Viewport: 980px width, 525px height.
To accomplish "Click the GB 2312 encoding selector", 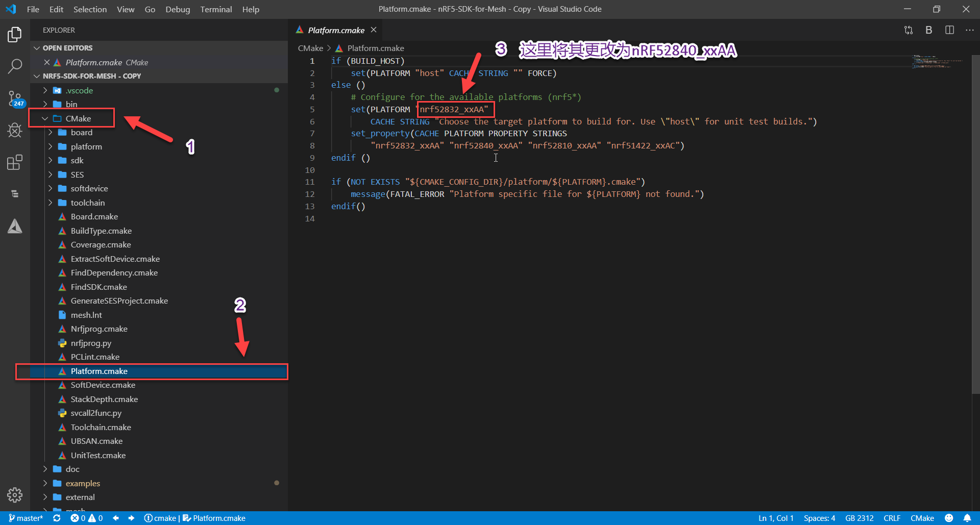I will click(859, 518).
